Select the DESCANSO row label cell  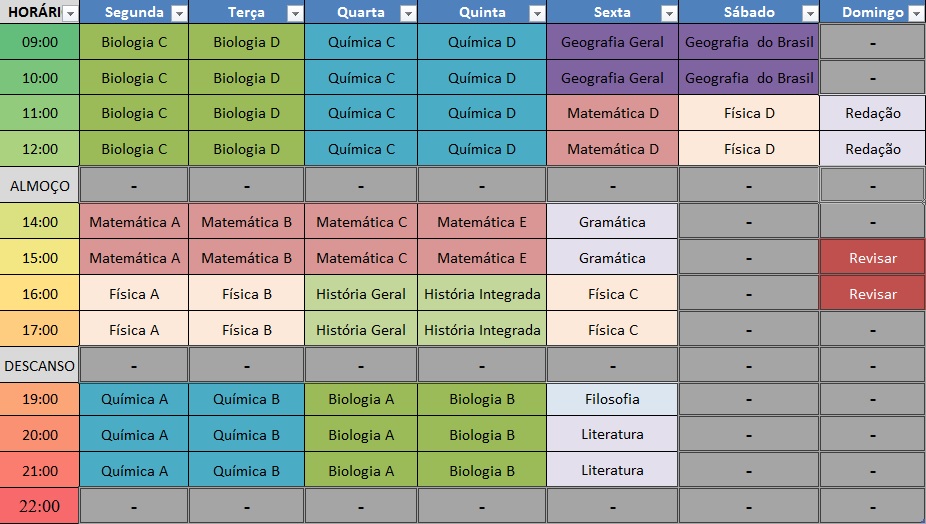pos(40,365)
